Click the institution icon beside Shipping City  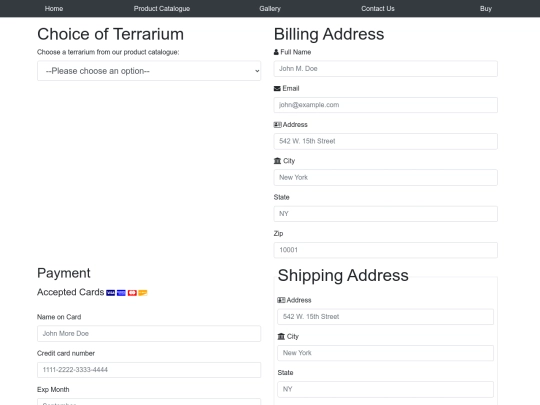tap(281, 336)
